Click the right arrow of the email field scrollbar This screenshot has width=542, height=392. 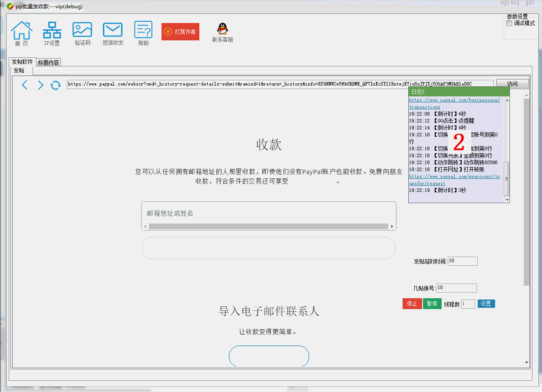pyautogui.click(x=392, y=226)
